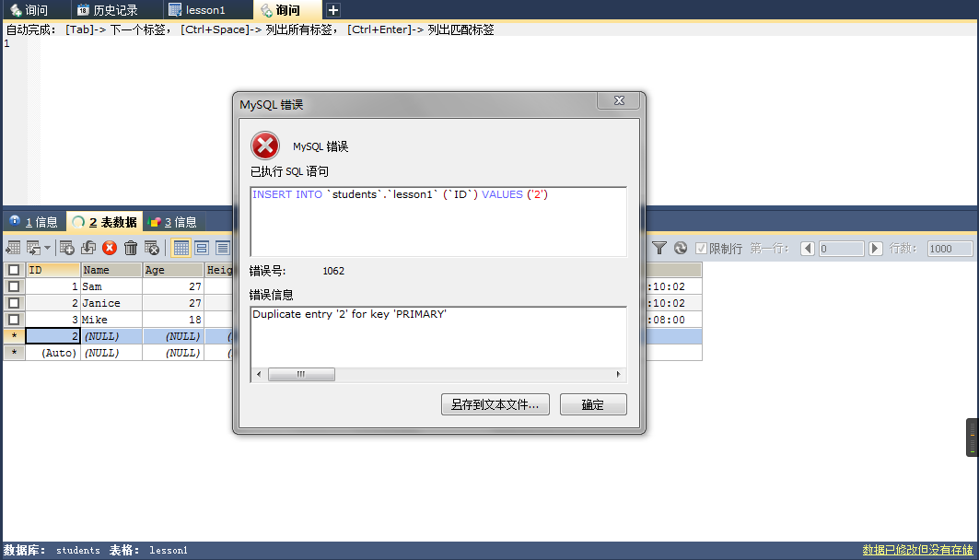This screenshot has height=560, width=979.
Task: Click the duplicate row icon
Action: 88,248
